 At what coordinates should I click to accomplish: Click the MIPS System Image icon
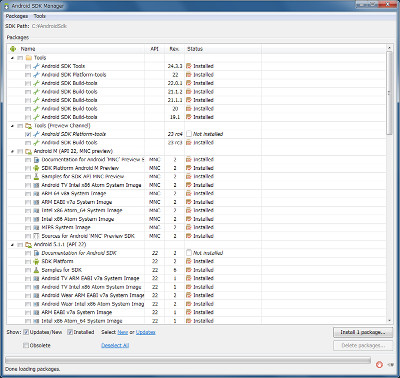pos(36,228)
